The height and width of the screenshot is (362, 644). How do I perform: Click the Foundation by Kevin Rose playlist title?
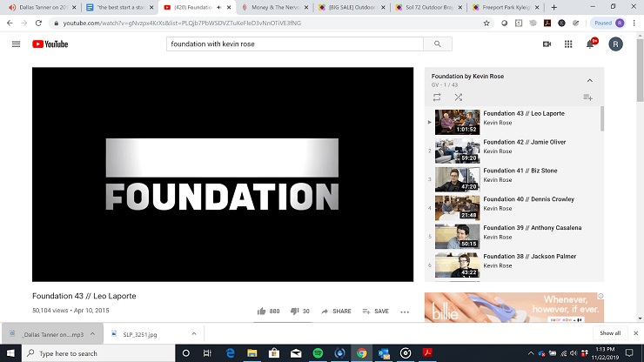[467, 76]
